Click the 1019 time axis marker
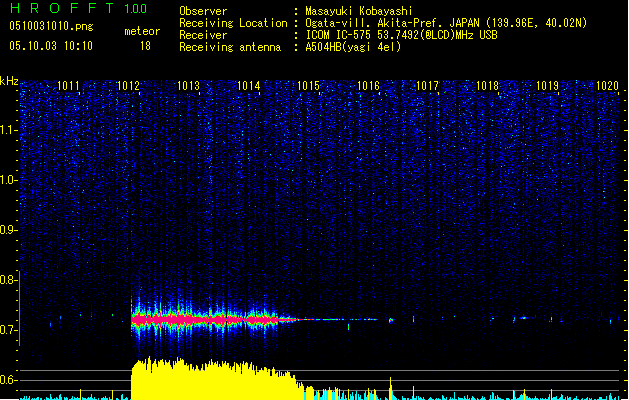This screenshot has height=400, width=629. (x=548, y=86)
